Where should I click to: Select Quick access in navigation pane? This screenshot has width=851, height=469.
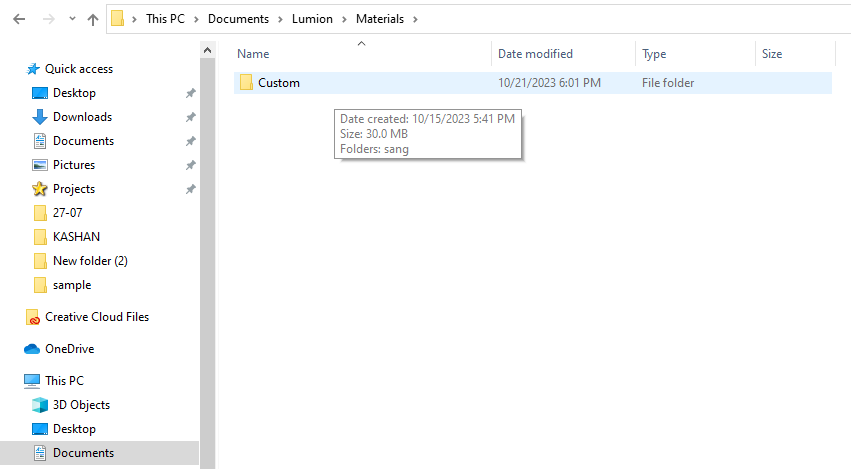point(79,69)
